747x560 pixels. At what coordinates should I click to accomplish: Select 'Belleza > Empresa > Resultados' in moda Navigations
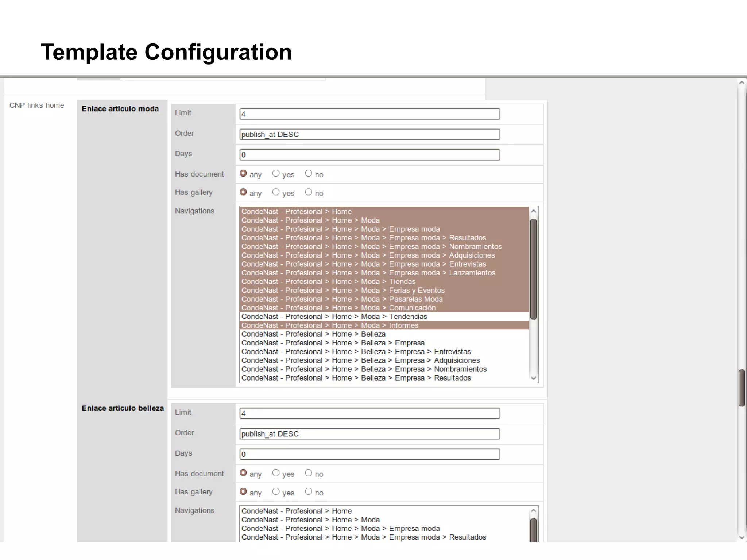[x=384, y=378]
